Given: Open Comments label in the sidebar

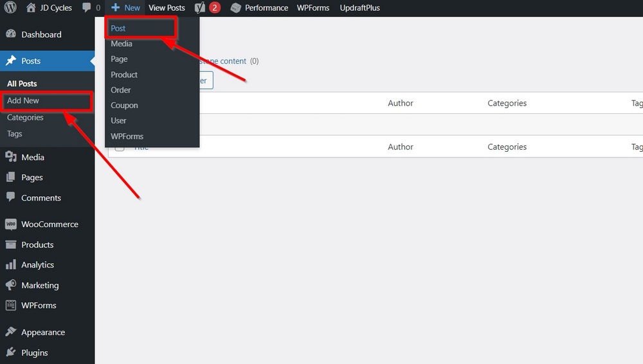Looking at the screenshot, I should tap(41, 198).
